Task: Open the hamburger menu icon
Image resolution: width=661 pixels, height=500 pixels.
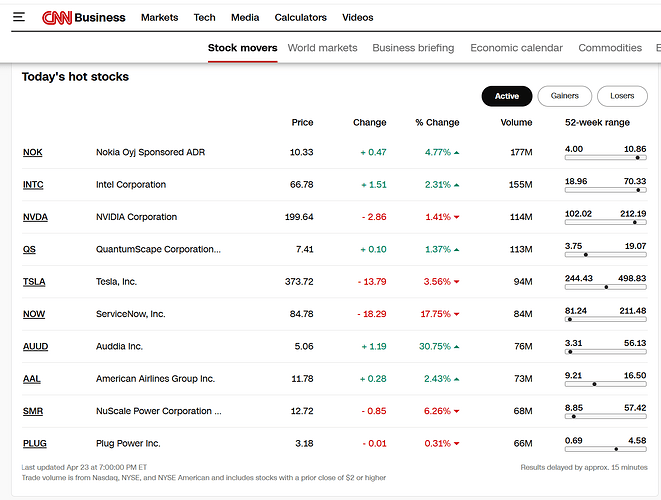Action: [x=19, y=17]
